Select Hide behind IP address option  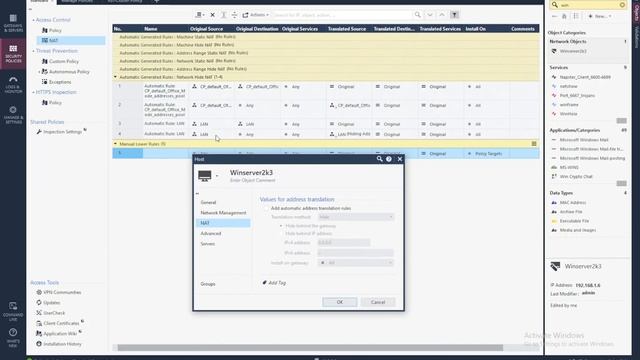click(281, 233)
